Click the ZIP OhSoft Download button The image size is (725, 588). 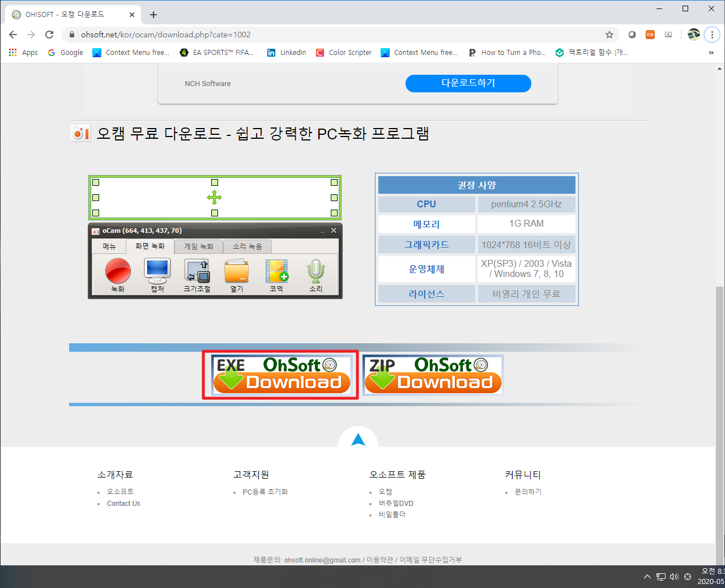coord(433,374)
